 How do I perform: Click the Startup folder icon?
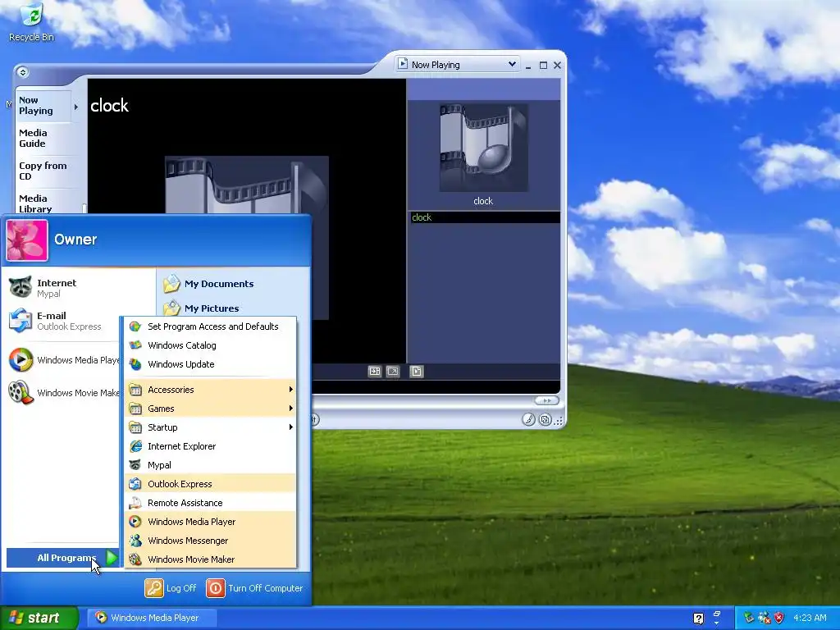135,427
